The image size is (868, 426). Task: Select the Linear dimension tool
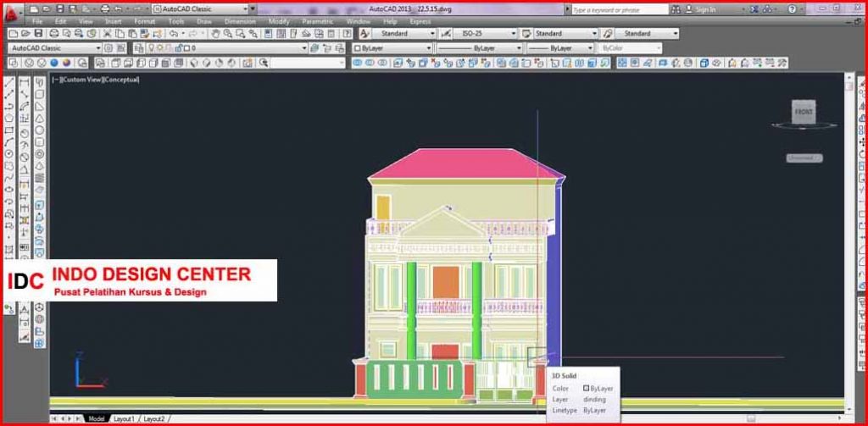25,82
